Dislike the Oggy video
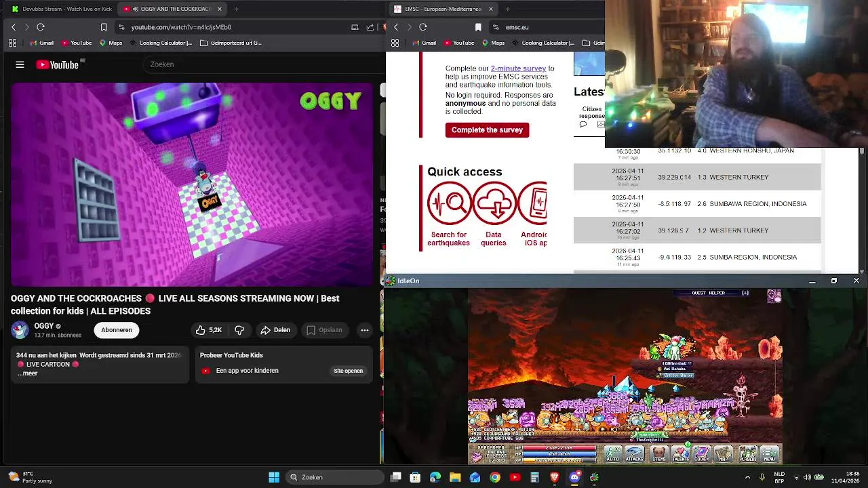Image resolution: width=868 pixels, height=488 pixels. (239, 330)
